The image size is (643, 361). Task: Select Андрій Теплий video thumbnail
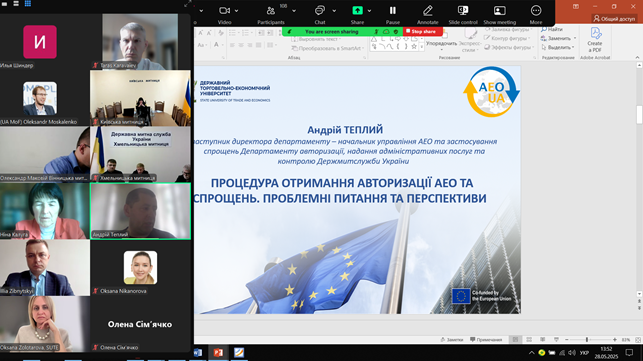tap(140, 211)
